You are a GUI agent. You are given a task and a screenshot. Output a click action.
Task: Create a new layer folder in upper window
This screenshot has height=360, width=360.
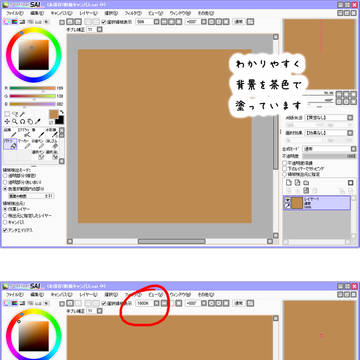click(x=306, y=183)
